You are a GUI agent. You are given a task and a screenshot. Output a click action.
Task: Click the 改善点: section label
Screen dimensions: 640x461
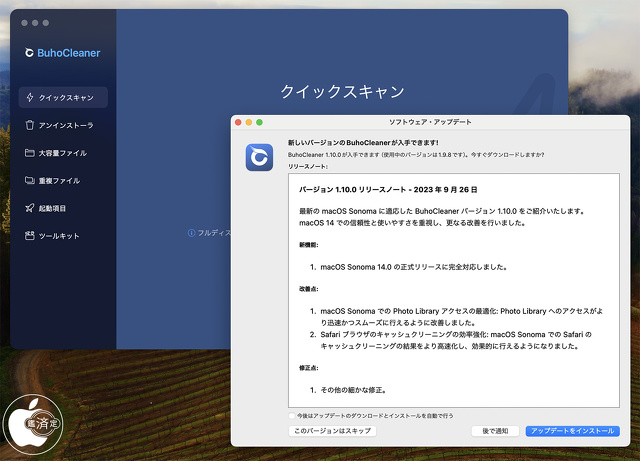[309, 289]
